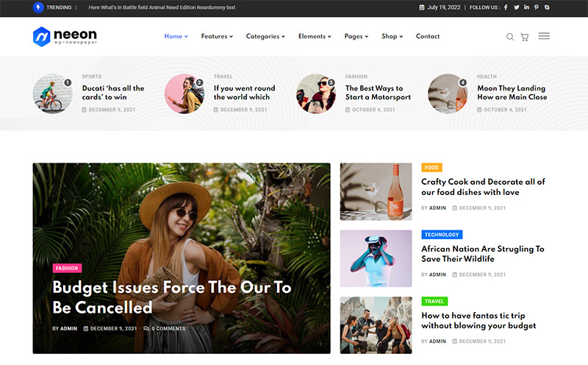Open the LinkedIn follow icon
The image size is (588, 365).
click(526, 7)
